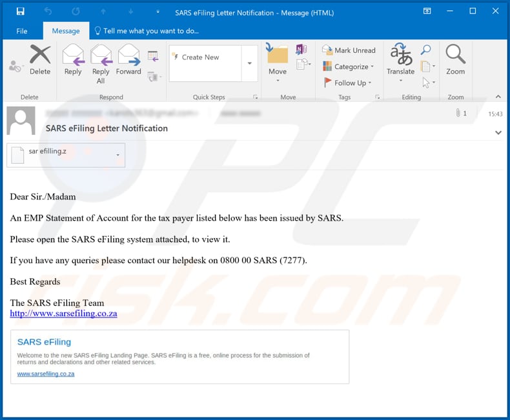510x420 pixels.
Task: Click the Redo icon in title bar
Action: [x=76, y=12]
